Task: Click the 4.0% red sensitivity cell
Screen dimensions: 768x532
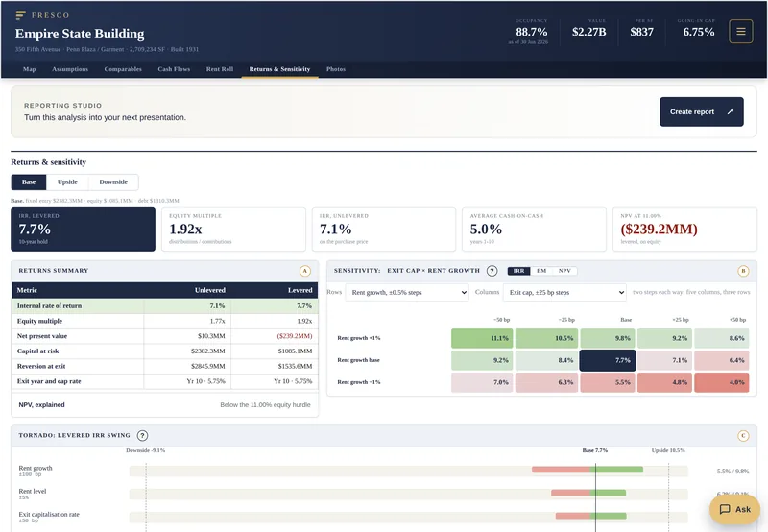Action: click(x=721, y=382)
